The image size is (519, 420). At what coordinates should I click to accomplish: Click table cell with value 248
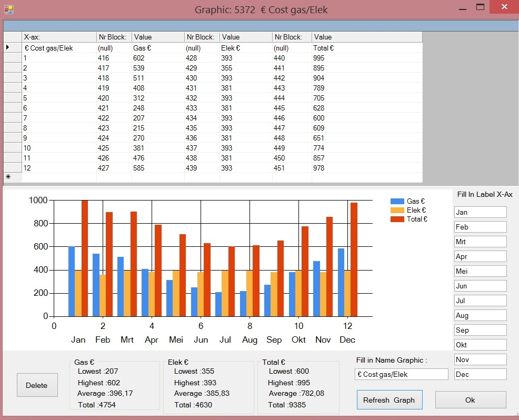click(158, 108)
